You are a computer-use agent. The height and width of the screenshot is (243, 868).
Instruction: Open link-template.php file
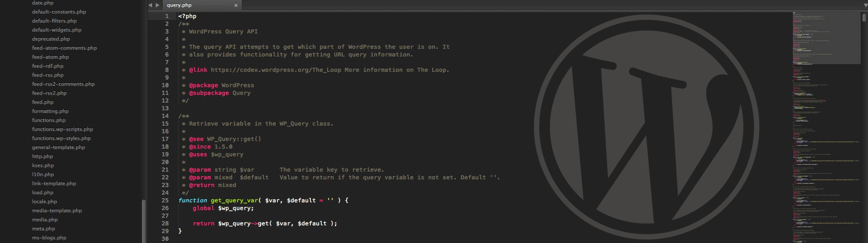[54, 183]
